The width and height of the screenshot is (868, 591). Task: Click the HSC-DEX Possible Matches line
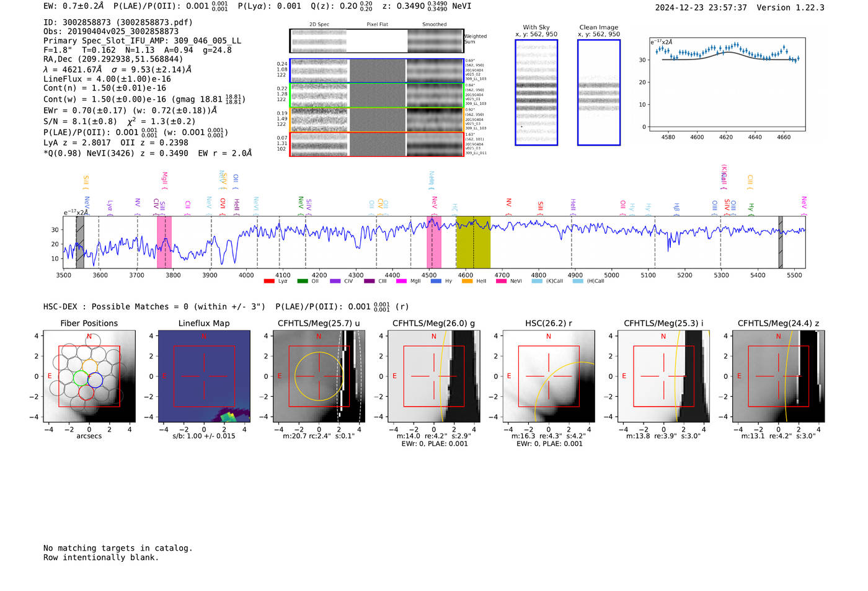point(226,306)
